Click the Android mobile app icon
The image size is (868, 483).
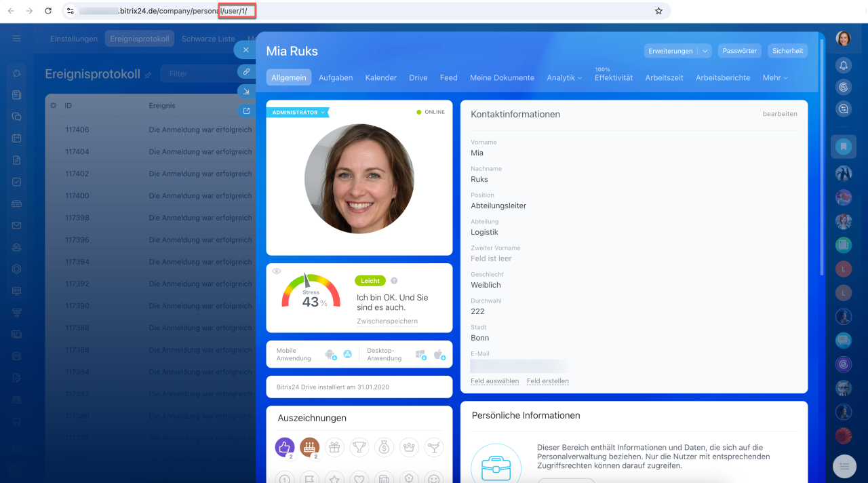[x=331, y=354]
